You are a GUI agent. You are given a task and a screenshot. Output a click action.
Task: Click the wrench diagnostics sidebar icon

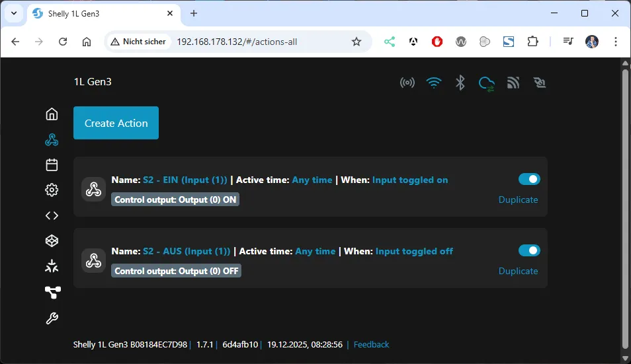pyautogui.click(x=52, y=318)
